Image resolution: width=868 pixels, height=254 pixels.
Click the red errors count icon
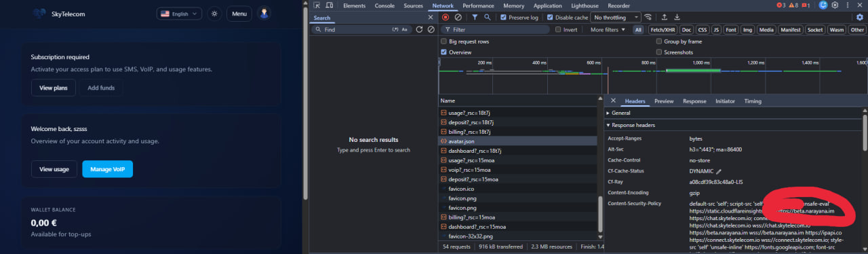[781, 5]
